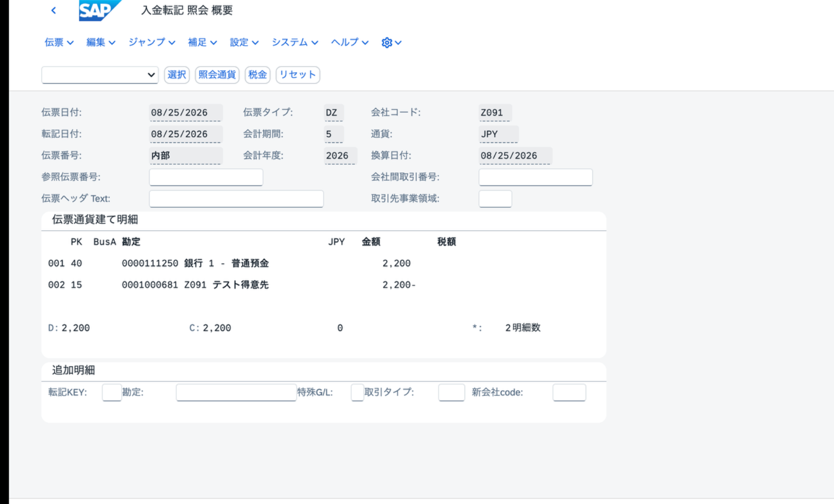This screenshot has height=504, width=834.
Task: Focus the 新会社code input field
Action: 570,392
